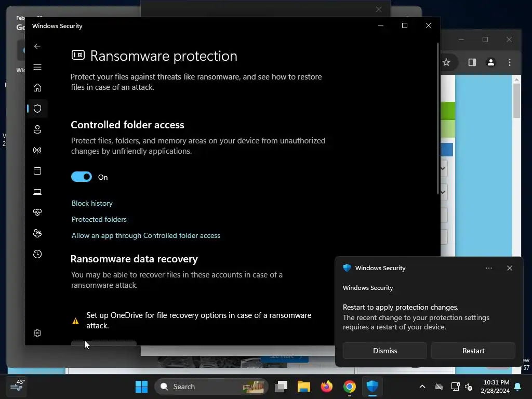The image size is (532, 399).
Task: Click the muted volume tray icon
Action: (469, 387)
